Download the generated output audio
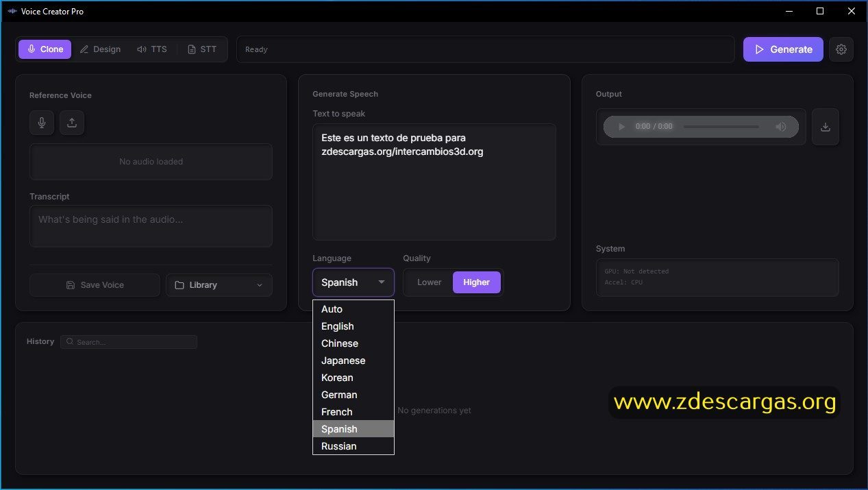This screenshot has height=490, width=868. coord(826,127)
